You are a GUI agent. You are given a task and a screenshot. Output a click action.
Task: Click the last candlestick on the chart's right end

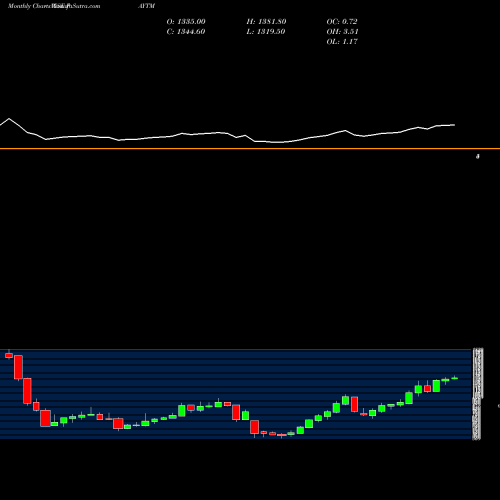(455, 378)
